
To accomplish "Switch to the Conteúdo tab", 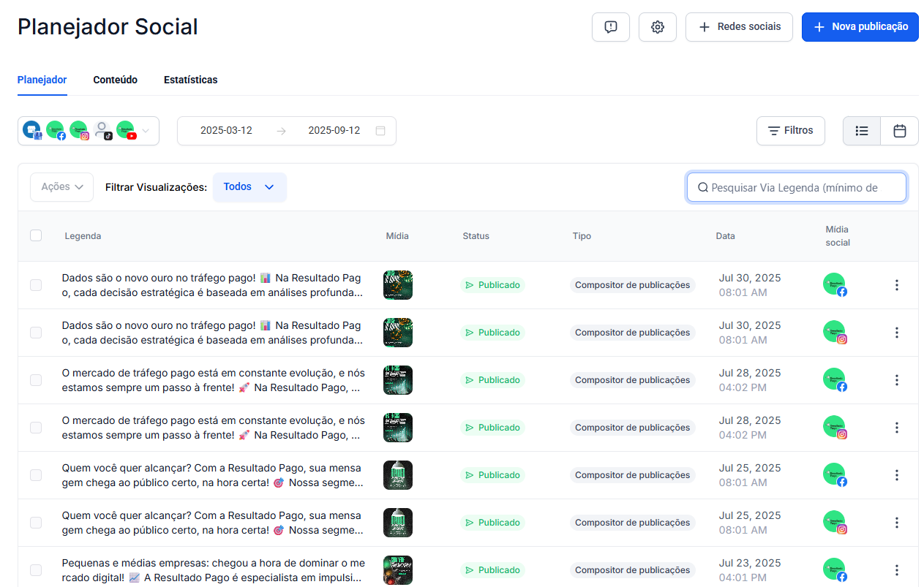I will [x=115, y=80].
